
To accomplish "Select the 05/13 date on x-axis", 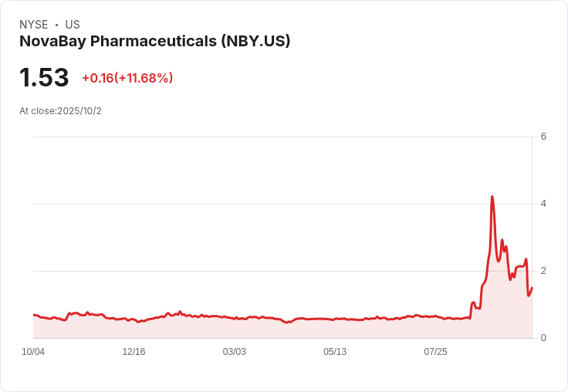I will 335,352.
